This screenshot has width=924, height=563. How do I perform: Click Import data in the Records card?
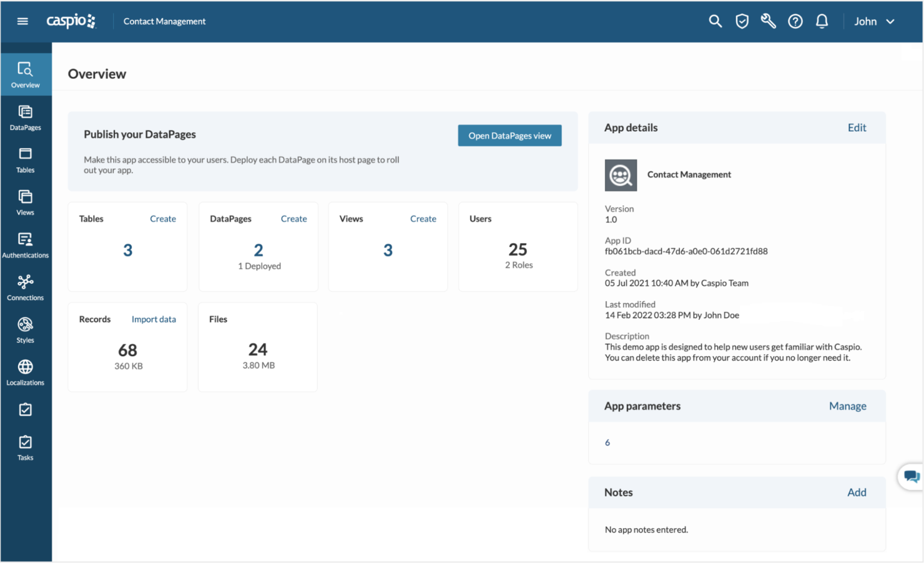tap(154, 319)
